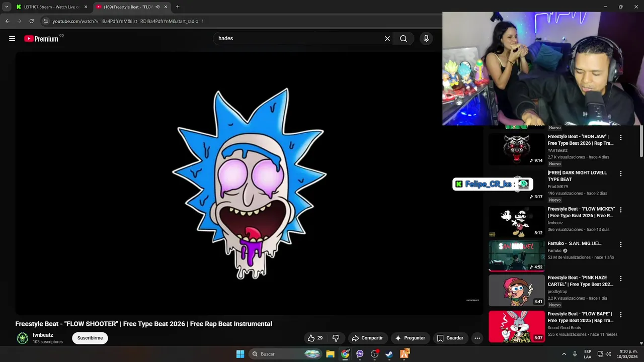Open Ivnbeatz channel avatar
The image size is (644, 362).
(x=22, y=338)
